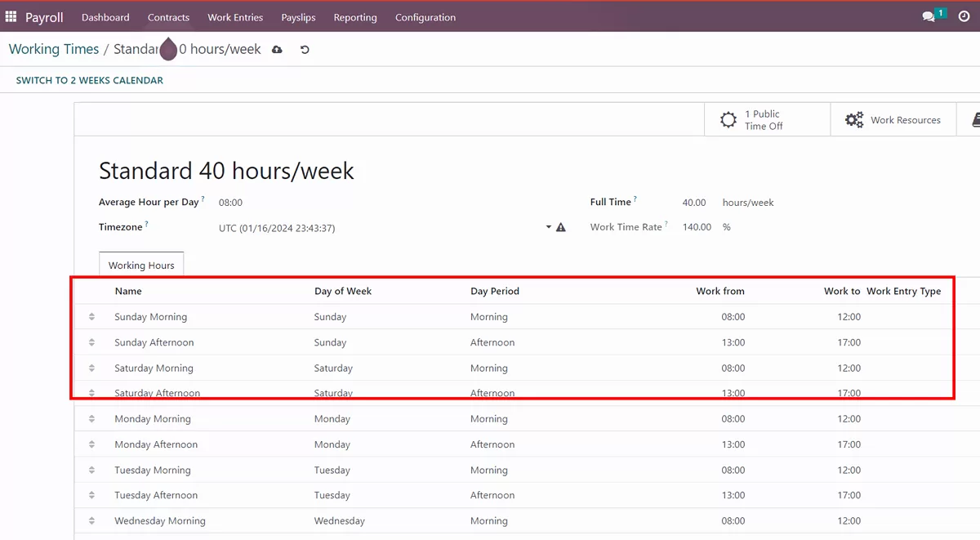Sort by the Name column header
Image resolution: width=980 pixels, height=540 pixels.
click(x=128, y=291)
